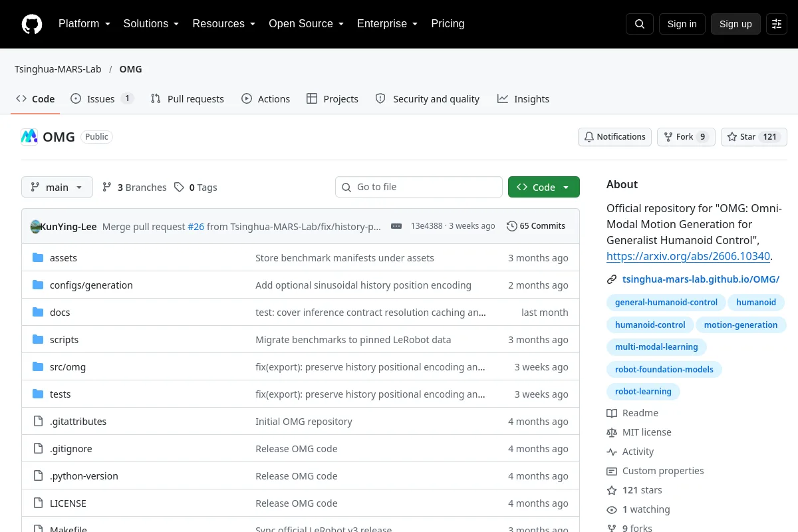This screenshot has height=532, width=798.
Task: Open the Pricing page link
Action: pyautogui.click(x=448, y=24)
